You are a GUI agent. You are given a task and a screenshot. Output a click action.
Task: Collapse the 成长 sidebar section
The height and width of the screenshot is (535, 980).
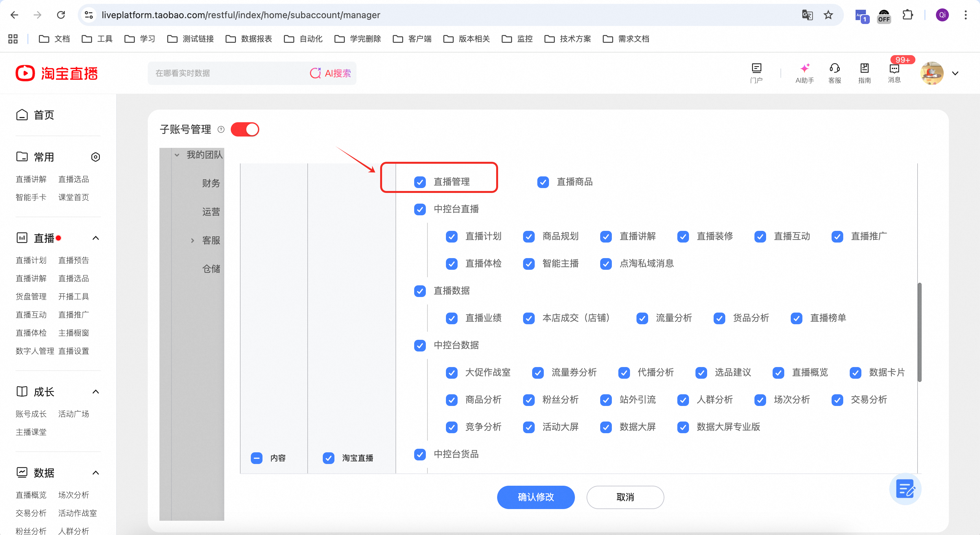point(96,392)
